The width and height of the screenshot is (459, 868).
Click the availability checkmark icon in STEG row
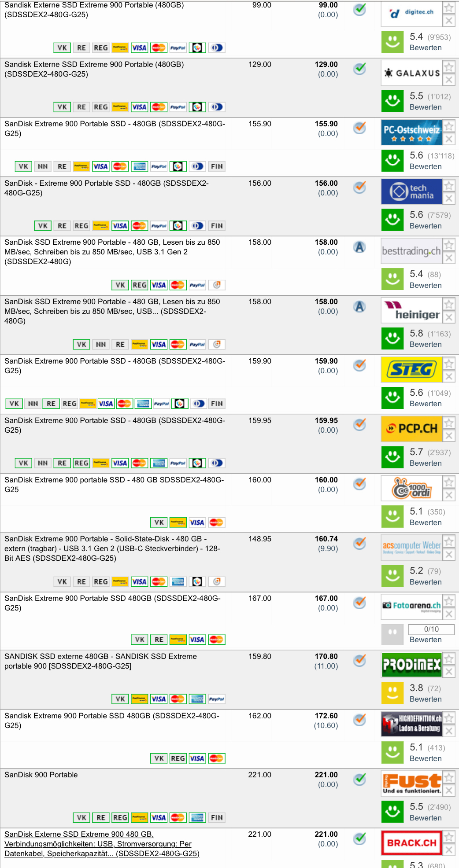pyautogui.click(x=360, y=365)
